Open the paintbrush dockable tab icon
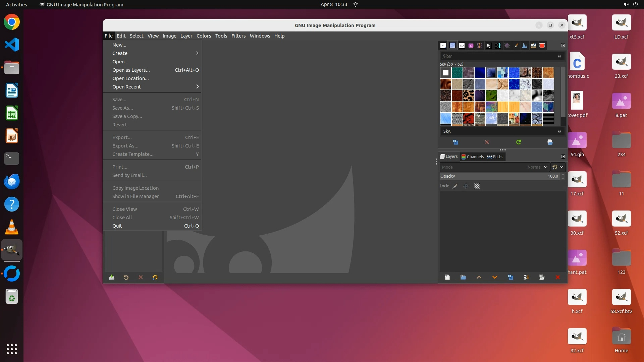This screenshot has height=362, width=644. [x=516, y=46]
